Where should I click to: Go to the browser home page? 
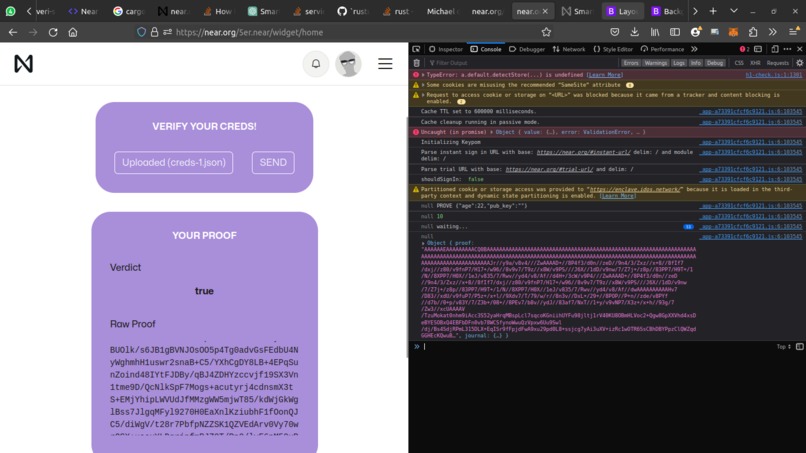click(x=73, y=32)
